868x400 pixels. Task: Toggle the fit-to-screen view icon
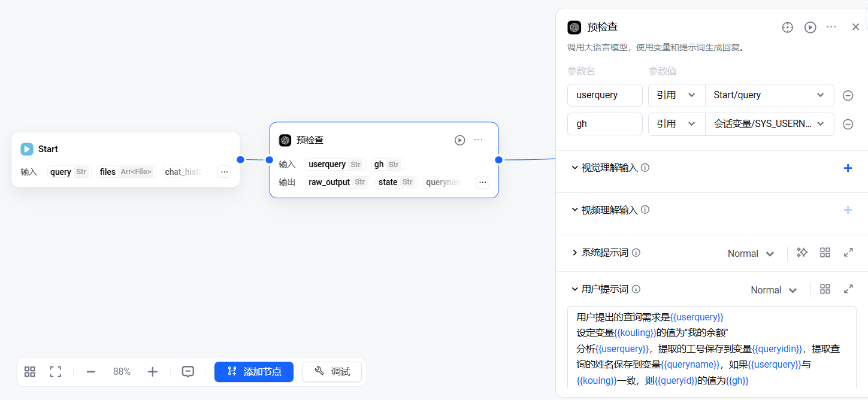click(x=56, y=372)
